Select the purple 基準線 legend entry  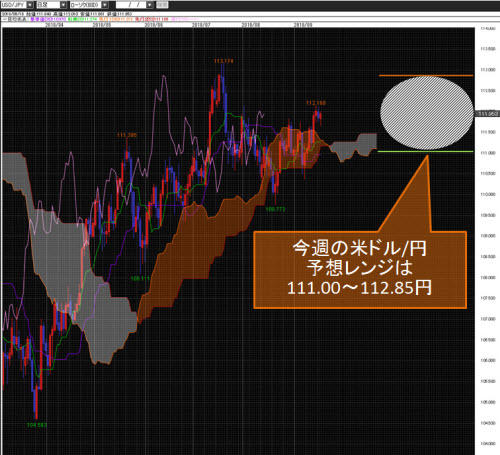48,19
